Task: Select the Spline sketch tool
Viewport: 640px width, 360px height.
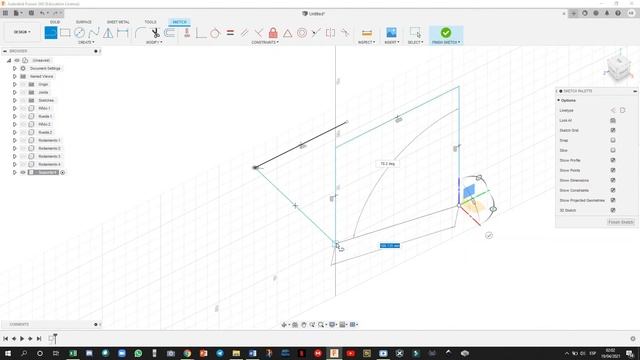Action: [x=94, y=33]
